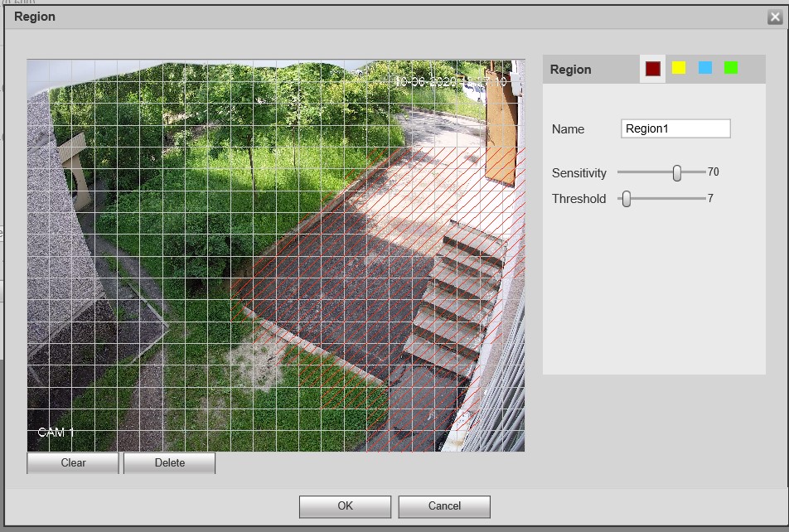Click the Sensitivity slider handle
Viewport: 789px width, 532px height.
point(677,172)
